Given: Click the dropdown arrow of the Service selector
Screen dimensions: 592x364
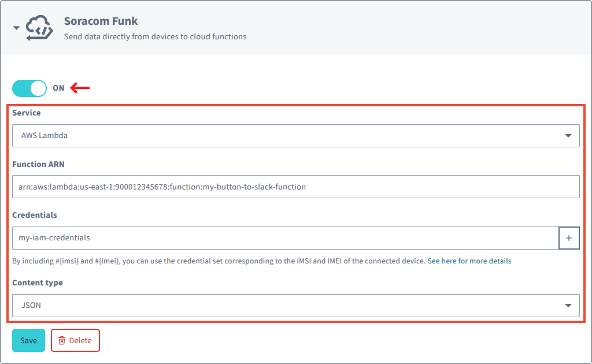Looking at the screenshot, I should coord(569,136).
